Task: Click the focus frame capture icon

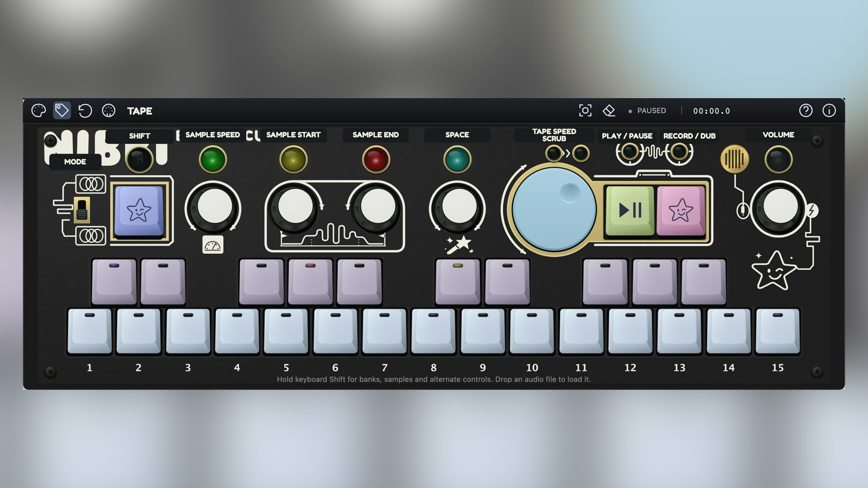Action: pyautogui.click(x=585, y=111)
